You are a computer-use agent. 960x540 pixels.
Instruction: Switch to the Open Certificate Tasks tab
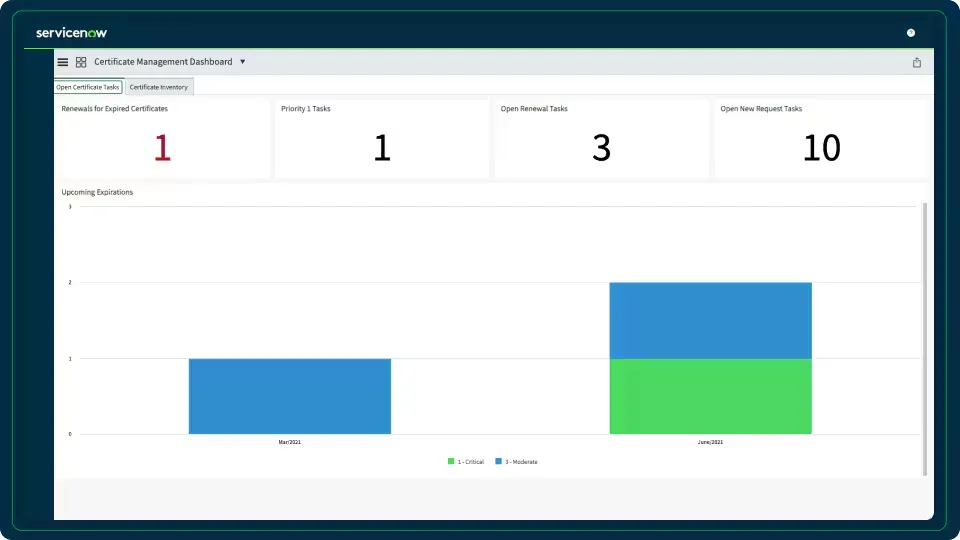coord(88,87)
